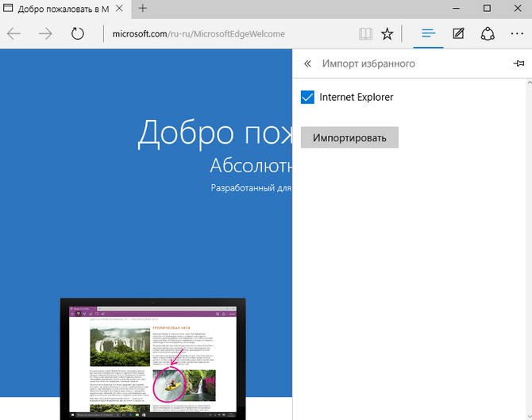
Task: Add page to favorites with star icon
Action: point(387,34)
